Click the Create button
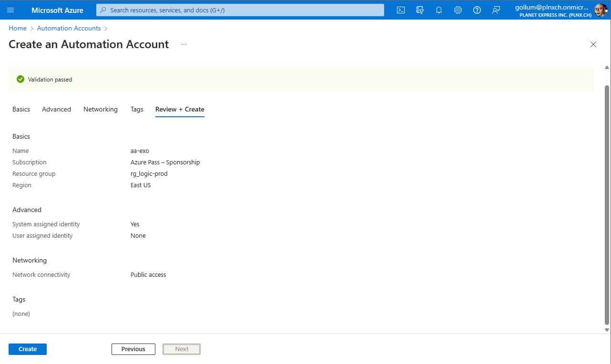Viewport: 611px width, 364px height. 27,349
